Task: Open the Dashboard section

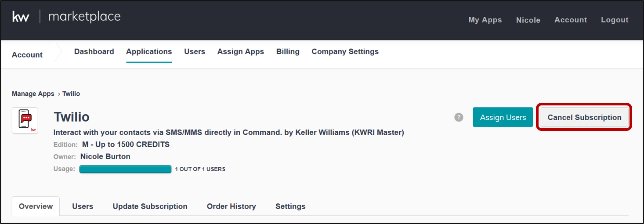Action: [94, 51]
